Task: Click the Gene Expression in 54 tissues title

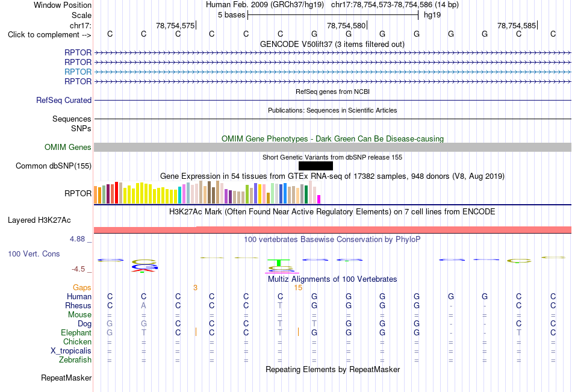Action: click(332, 176)
